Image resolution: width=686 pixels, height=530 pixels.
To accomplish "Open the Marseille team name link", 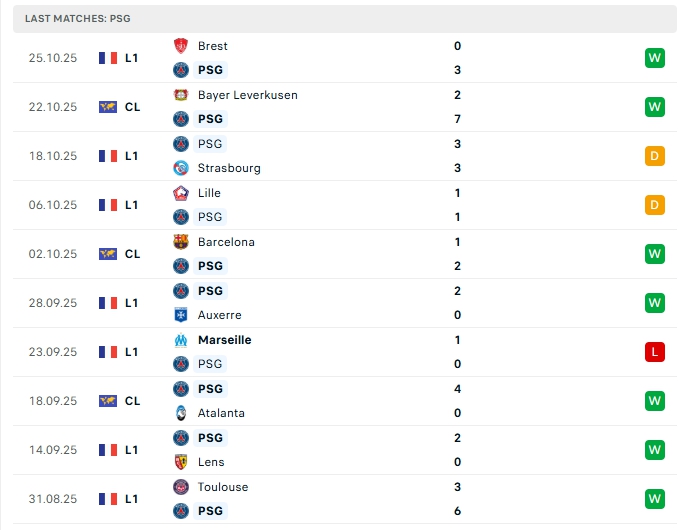I will 224,340.
